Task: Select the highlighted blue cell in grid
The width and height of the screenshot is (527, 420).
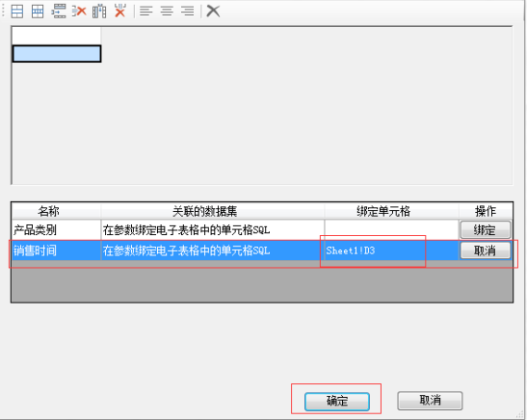Action: point(57,54)
